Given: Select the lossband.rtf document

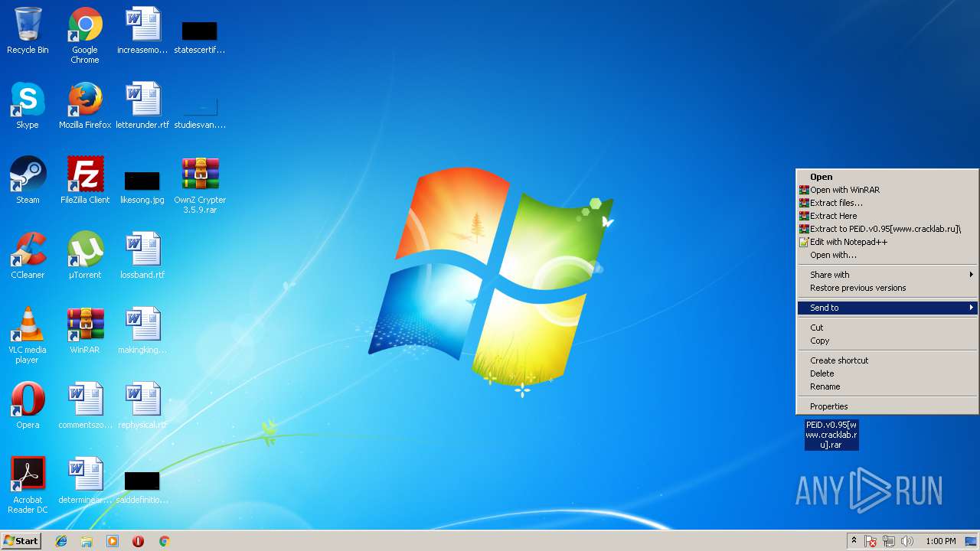Looking at the screenshot, I should pyautogui.click(x=142, y=256).
